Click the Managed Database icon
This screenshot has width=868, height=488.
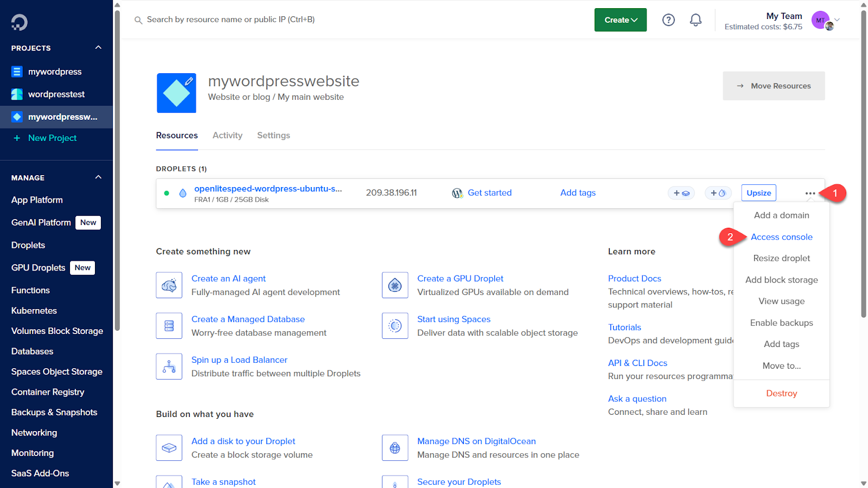point(169,326)
